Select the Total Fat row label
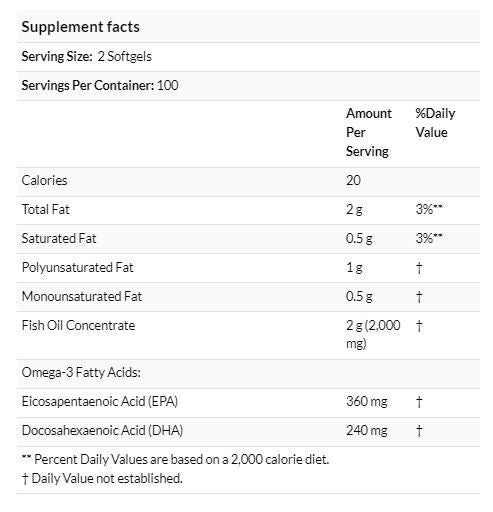 point(46,210)
